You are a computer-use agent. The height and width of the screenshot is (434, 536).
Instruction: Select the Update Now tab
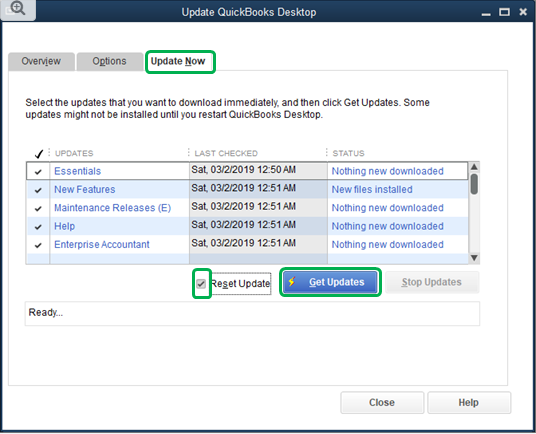coord(178,62)
